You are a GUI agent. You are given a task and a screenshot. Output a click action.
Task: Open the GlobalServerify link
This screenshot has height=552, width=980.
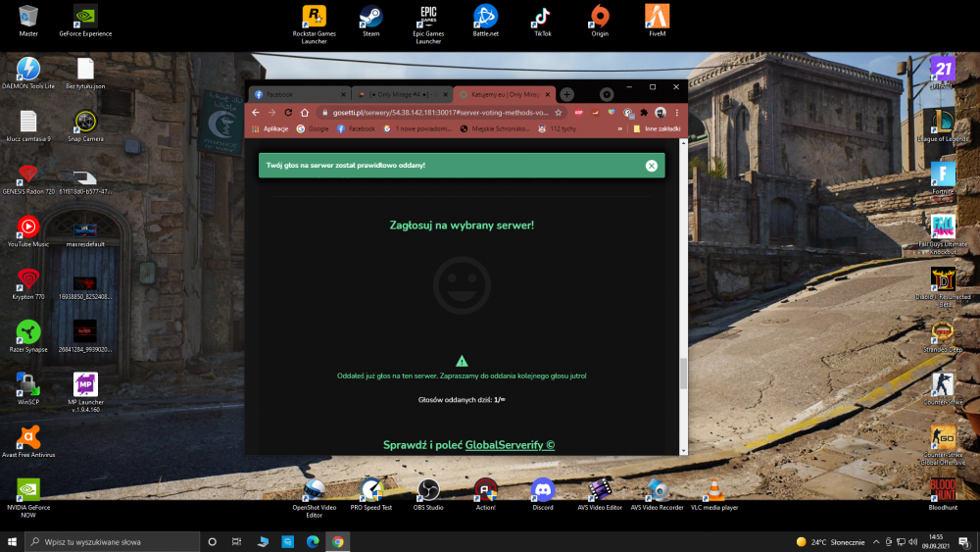[x=510, y=445]
